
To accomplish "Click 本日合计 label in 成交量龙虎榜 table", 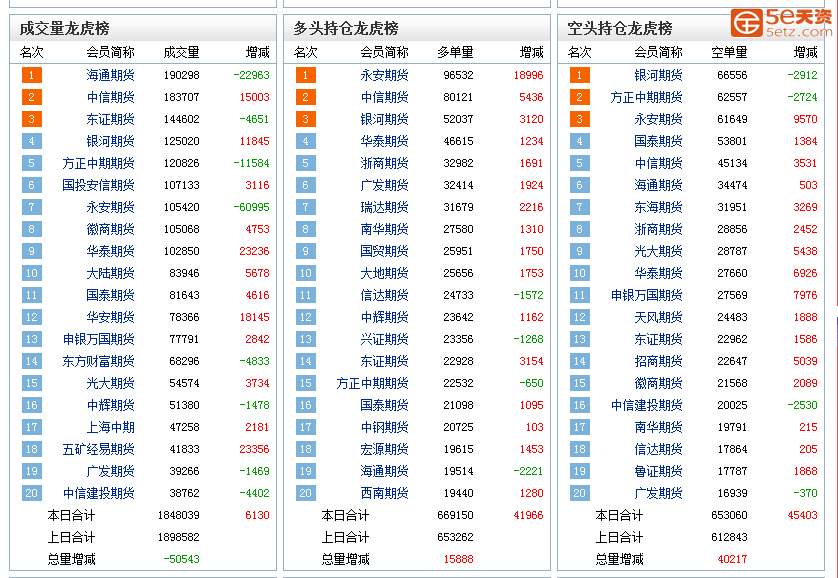I will tap(71, 515).
